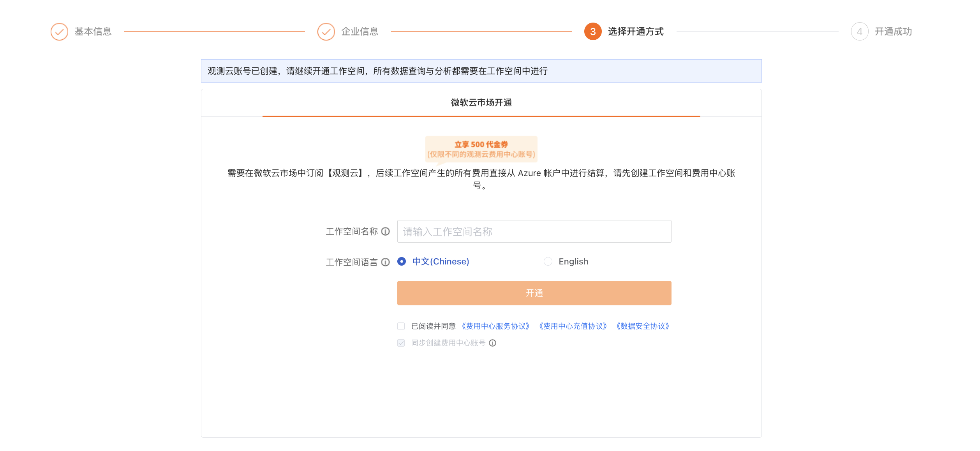Open the 《费用中心充值协议》 link
Viewport: 980px width, 451px height.
[x=573, y=326]
